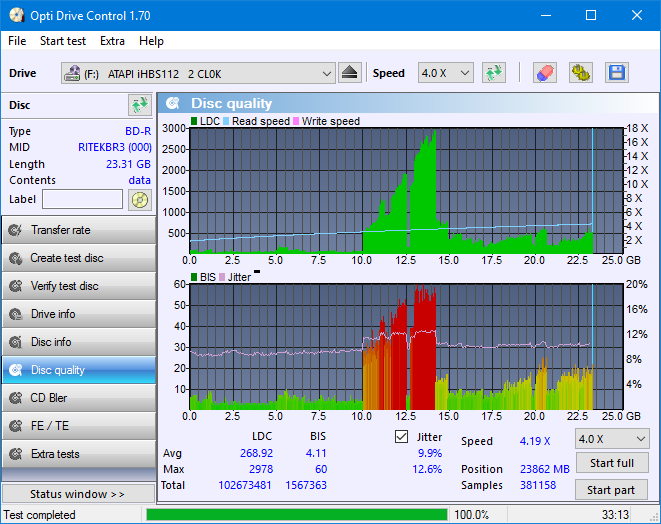The image size is (661, 524).
Task: Open the Drive selection dropdown
Action: (198, 73)
